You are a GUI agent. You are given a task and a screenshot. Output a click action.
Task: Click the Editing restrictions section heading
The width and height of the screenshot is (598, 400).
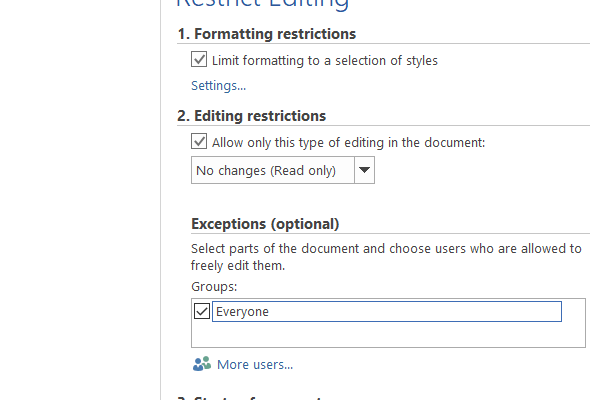(x=252, y=116)
